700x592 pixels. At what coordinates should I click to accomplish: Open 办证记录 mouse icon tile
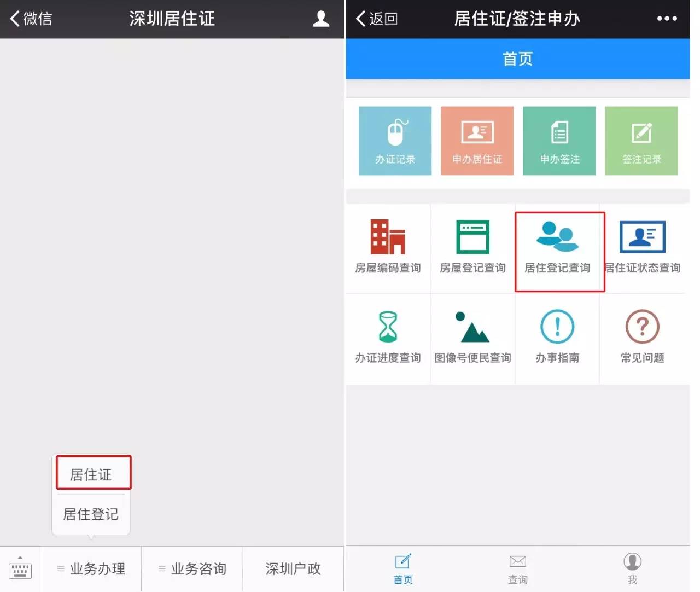395,141
